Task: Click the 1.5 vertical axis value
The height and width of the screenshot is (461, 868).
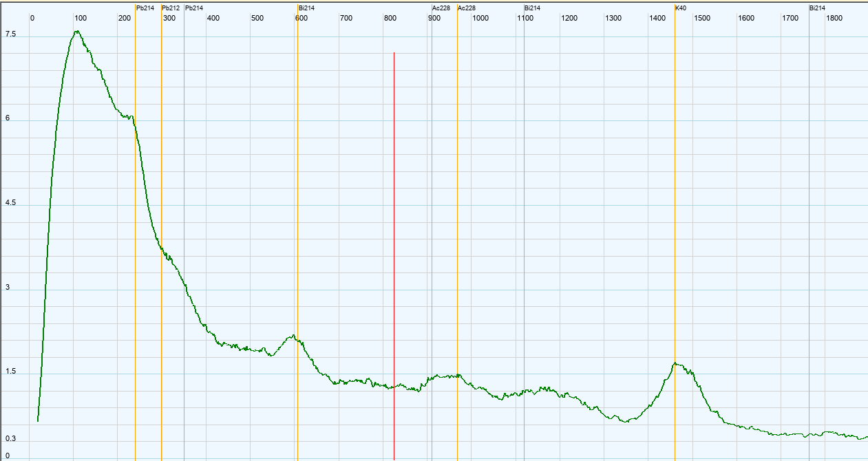Action: 10,372
